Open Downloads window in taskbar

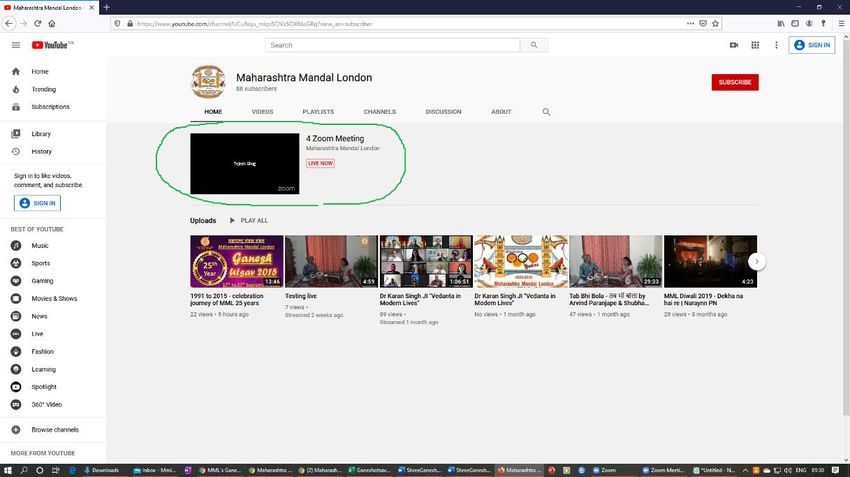[x=102, y=470]
